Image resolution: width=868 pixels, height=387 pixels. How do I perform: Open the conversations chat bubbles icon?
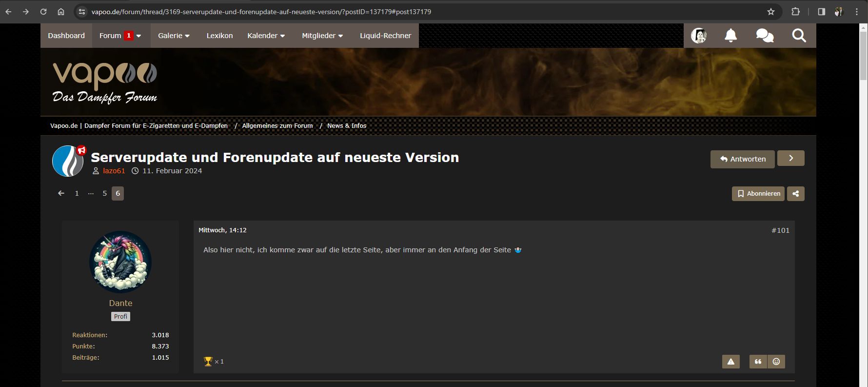coord(764,36)
